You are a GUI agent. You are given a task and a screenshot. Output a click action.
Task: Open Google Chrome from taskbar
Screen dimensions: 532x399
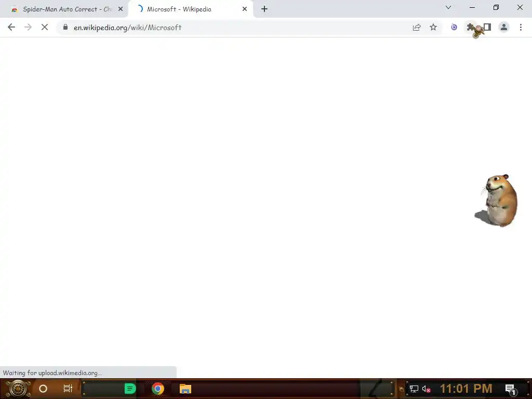click(x=158, y=389)
